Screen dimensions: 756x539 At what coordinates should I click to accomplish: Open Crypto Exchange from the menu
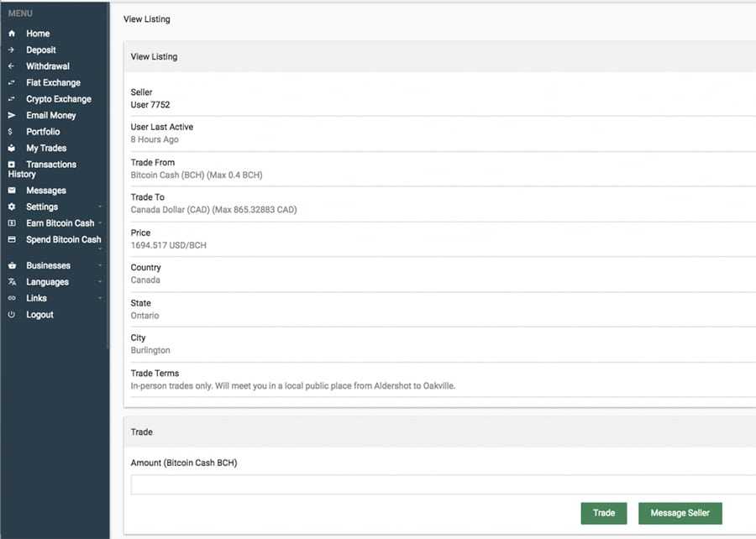pyautogui.click(x=58, y=99)
